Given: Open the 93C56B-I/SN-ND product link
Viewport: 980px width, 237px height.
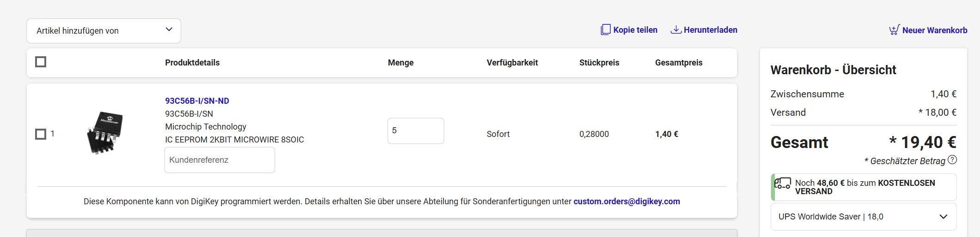Looking at the screenshot, I should [197, 101].
